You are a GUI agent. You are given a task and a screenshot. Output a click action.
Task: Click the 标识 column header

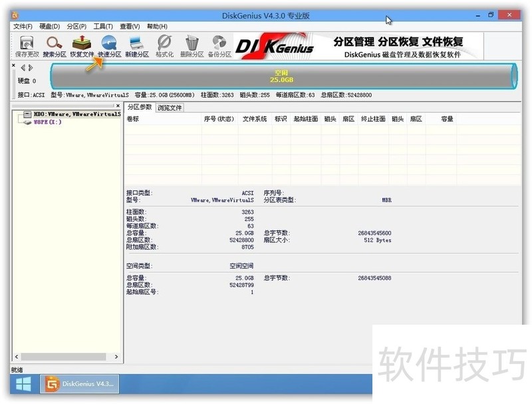click(281, 119)
